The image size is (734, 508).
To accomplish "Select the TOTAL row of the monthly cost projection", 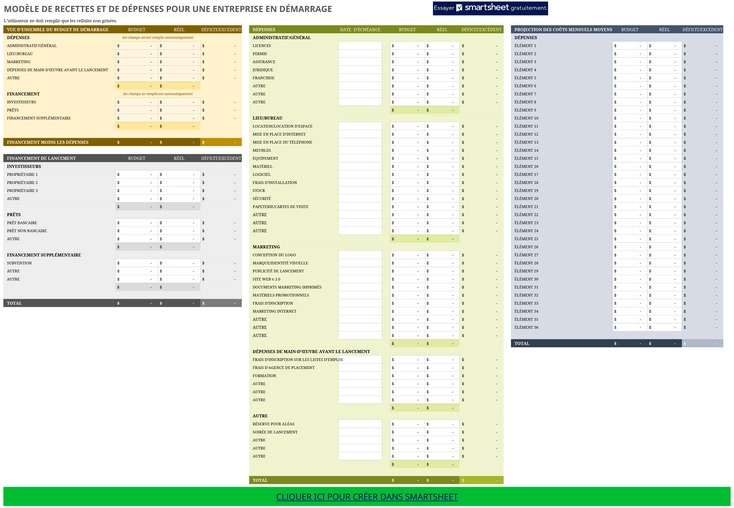I will pyautogui.click(x=617, y=344).
